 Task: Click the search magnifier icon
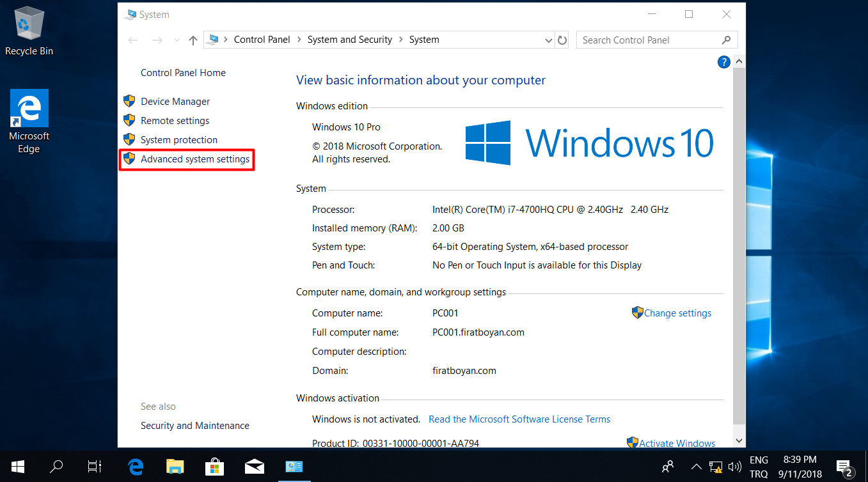[726, 40]
